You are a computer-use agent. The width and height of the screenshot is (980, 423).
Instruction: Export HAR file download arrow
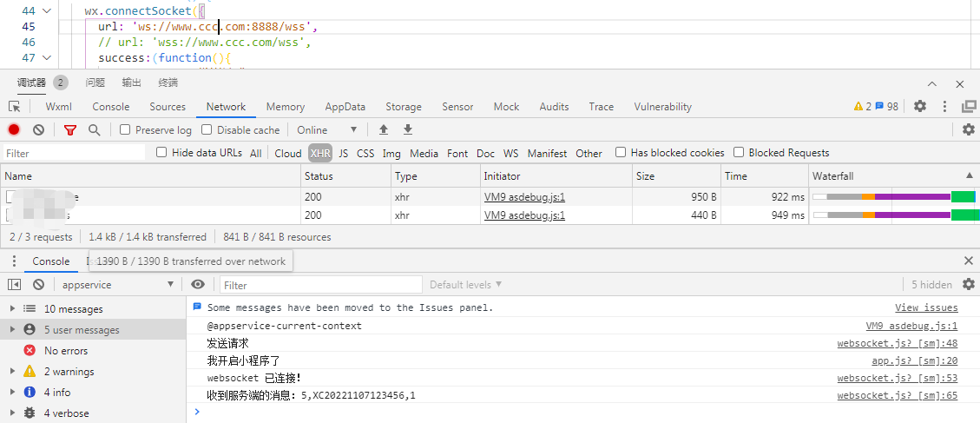pyautogui.click(x=407, y=129)
